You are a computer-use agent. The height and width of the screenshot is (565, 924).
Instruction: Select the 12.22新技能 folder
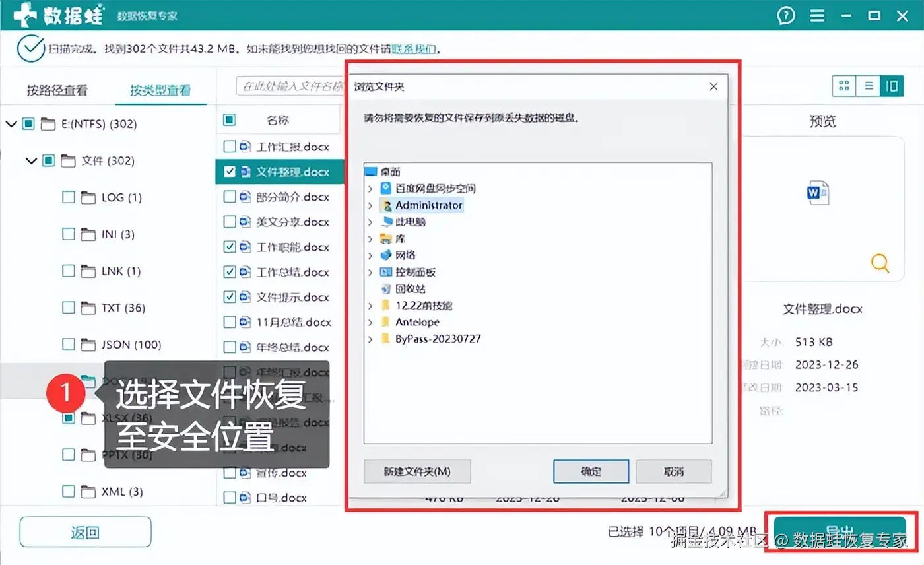point(424,306)
